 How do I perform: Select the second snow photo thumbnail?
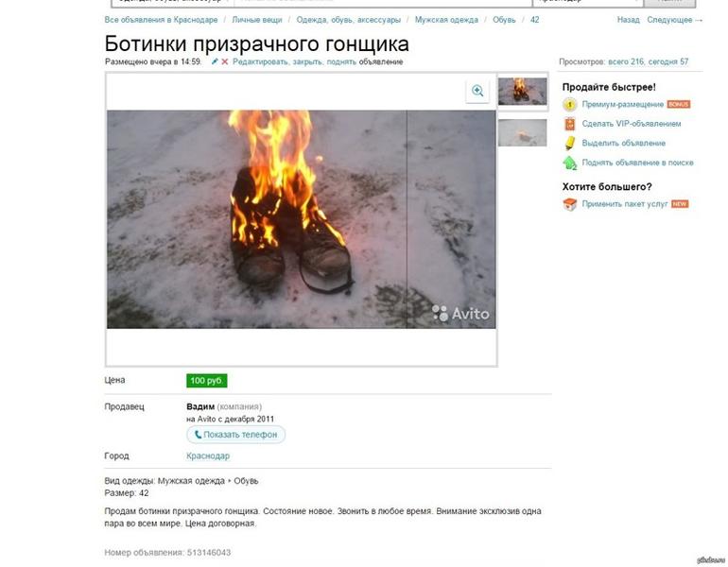click(x=522, y=132)
